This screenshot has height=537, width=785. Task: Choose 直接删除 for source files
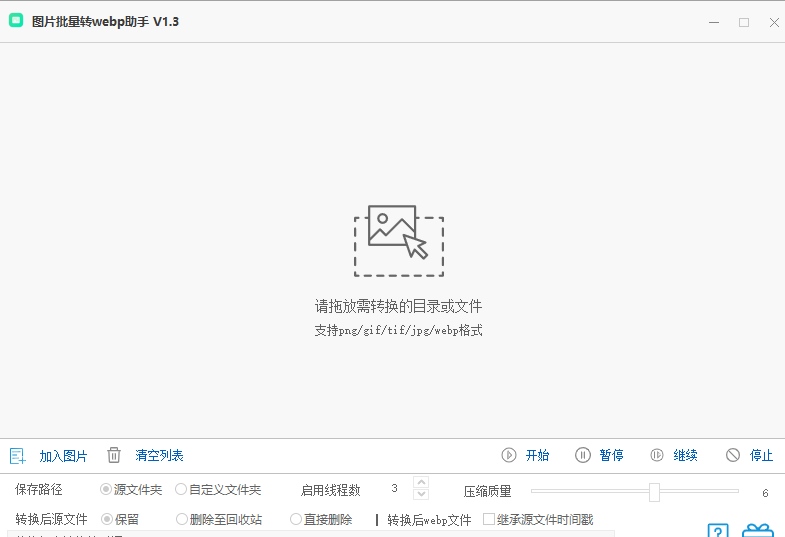296,519
